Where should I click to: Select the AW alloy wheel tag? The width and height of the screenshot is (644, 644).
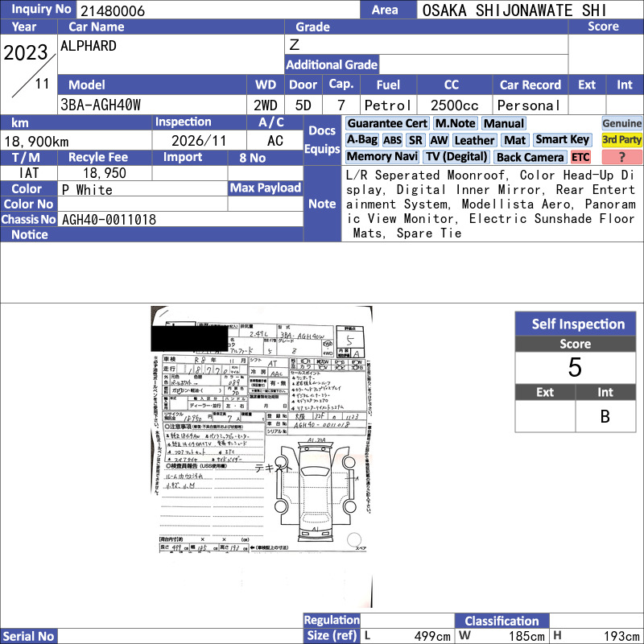[439, 140]
